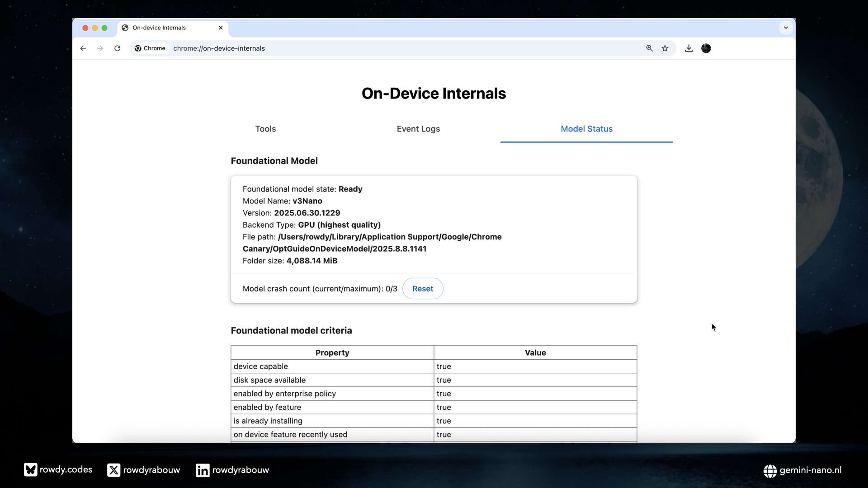The image size is (868, 488).
Task: Open the profile avatar menu
Action: click(706, 48)
